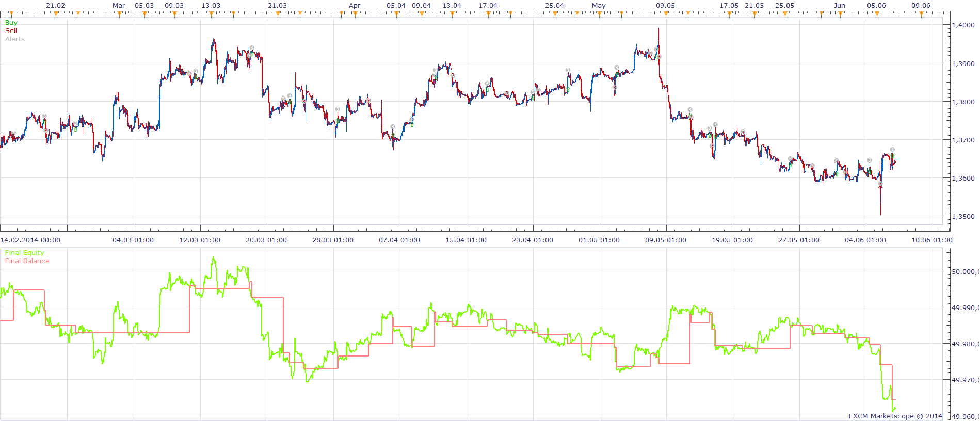Viewport: 980px width, 421px height.
Task: Select the orange marker below 21.05
Action: (x=754, y=14)
